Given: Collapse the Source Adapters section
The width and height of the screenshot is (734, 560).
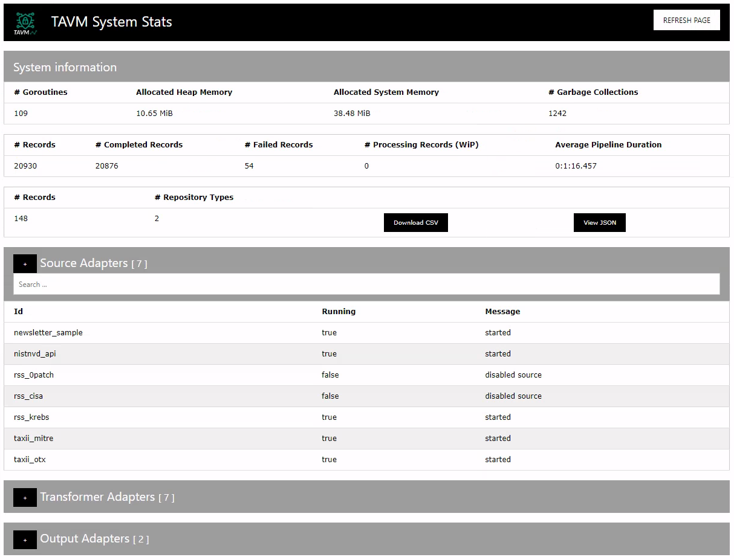Looking at the screenshot, I should tap(25, 264).
